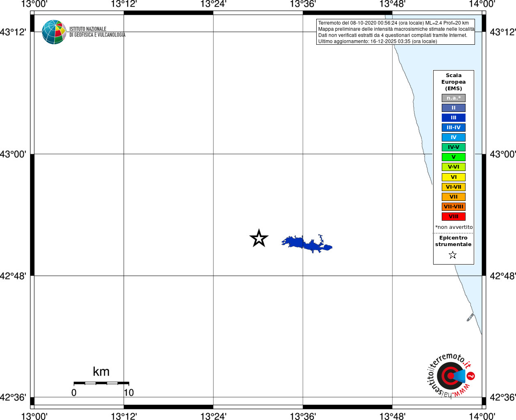The width and height of the screenshot is (516, 420).
Task: Click 'Mappa preliminare delle intensità' line
Action: click(x=396, y=29)
